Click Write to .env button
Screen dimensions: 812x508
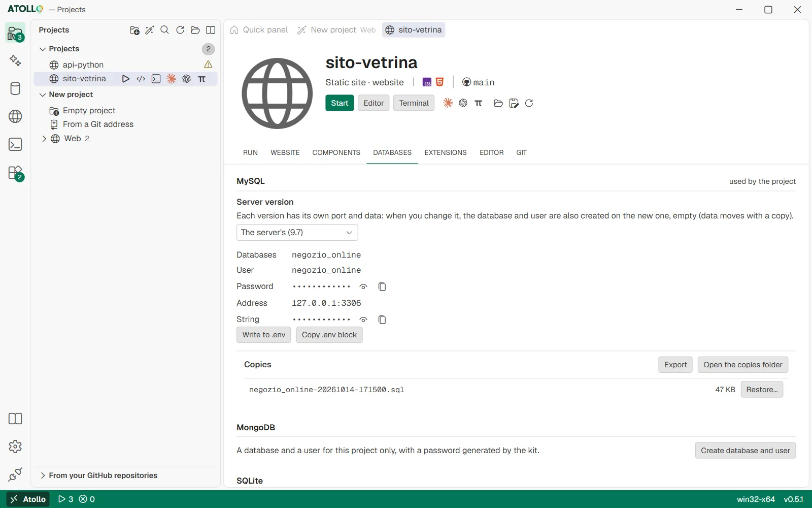pos(264,335)
